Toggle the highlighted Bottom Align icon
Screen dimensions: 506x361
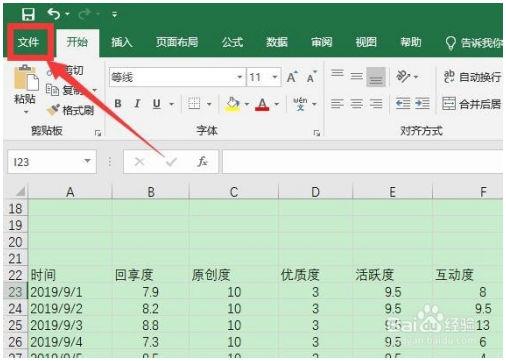click(376, 77)
